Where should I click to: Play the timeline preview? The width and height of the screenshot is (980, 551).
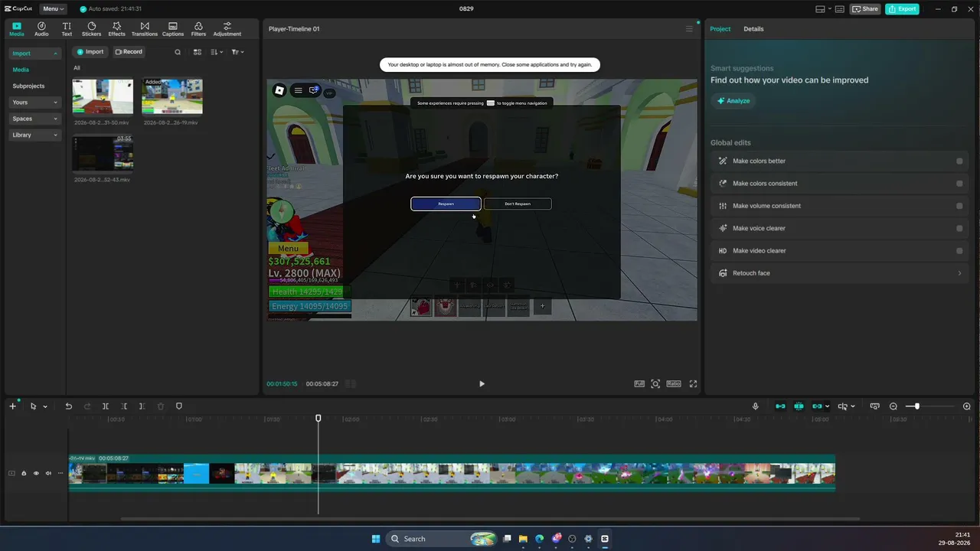(482, 383)
